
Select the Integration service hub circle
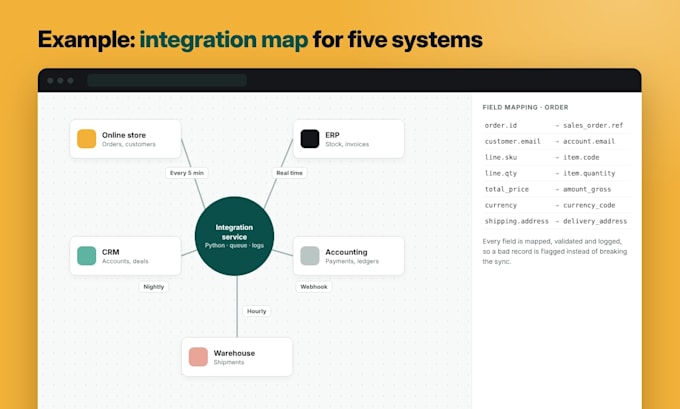click(234, 236)
